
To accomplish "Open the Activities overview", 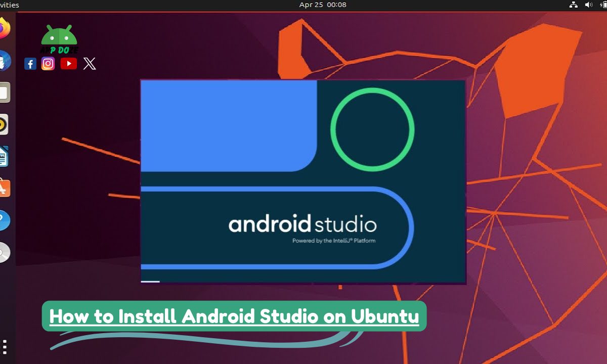I will point(10,5).
